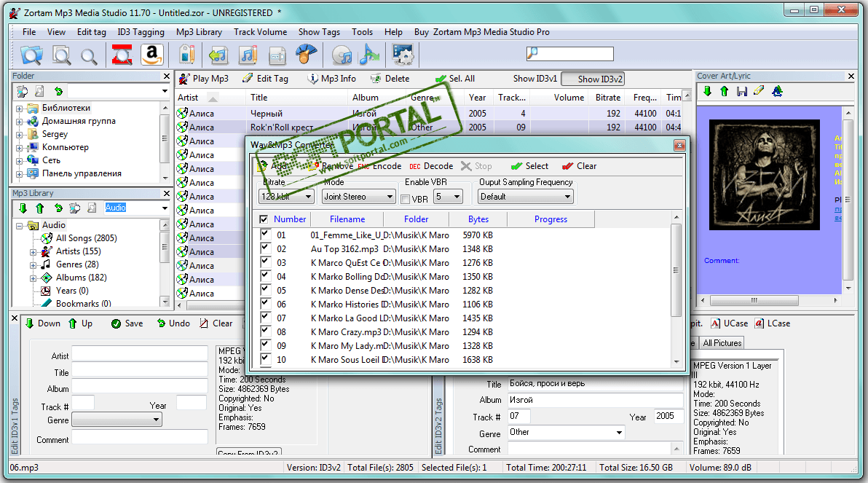The image size is (868, 483).
Task: Click Play Mp3 in the track toolbar
Action: tap(203, 79)
